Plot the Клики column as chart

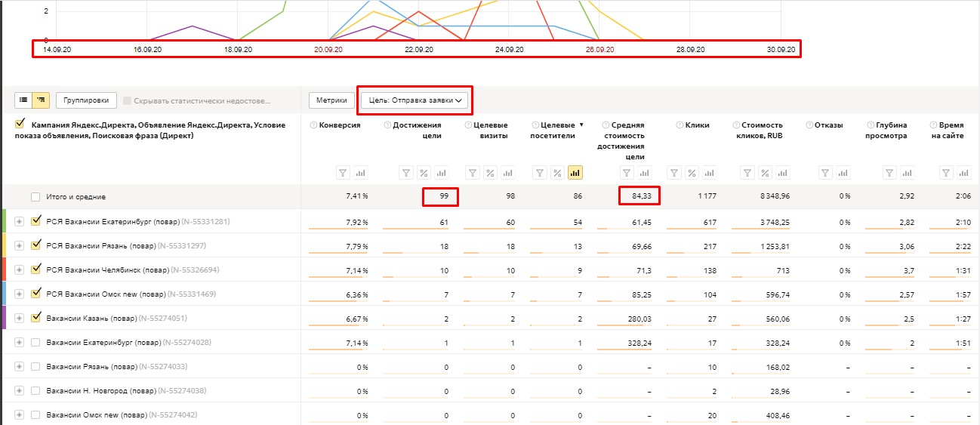[x=710, y=173]
